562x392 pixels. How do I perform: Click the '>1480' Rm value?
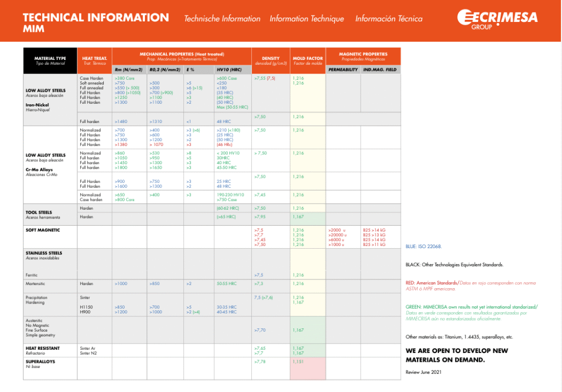click(121, 121)
